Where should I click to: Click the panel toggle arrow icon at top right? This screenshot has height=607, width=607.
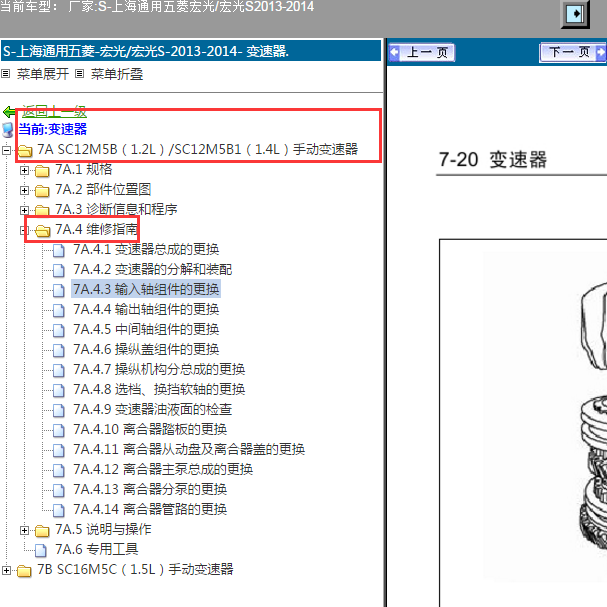[575, 14]
